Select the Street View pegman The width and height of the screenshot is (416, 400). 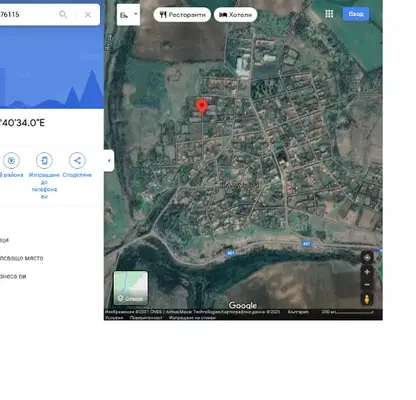367,299
